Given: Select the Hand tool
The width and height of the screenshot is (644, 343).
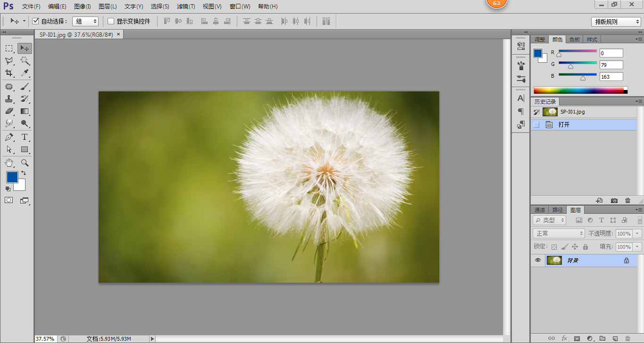Looking at the screenshot, I should 9,163.
